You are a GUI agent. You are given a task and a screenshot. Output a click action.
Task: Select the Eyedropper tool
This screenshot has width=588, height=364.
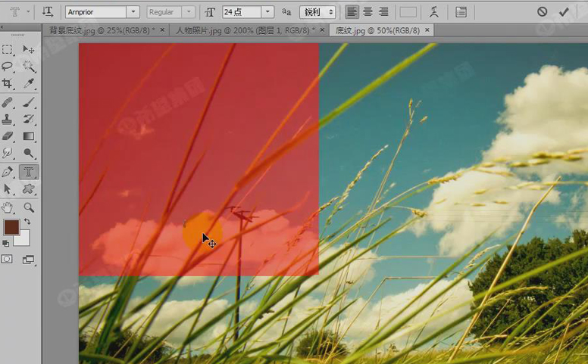pos(29,83)
